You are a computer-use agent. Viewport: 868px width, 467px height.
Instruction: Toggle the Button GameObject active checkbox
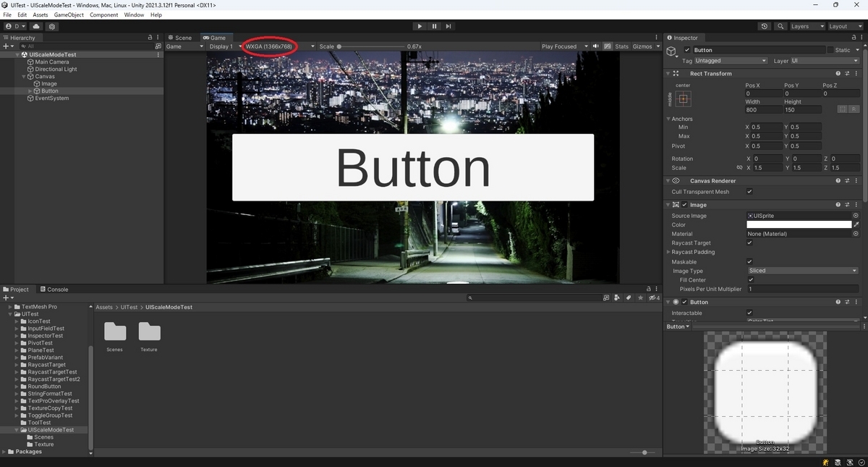[x=686, y=50]
